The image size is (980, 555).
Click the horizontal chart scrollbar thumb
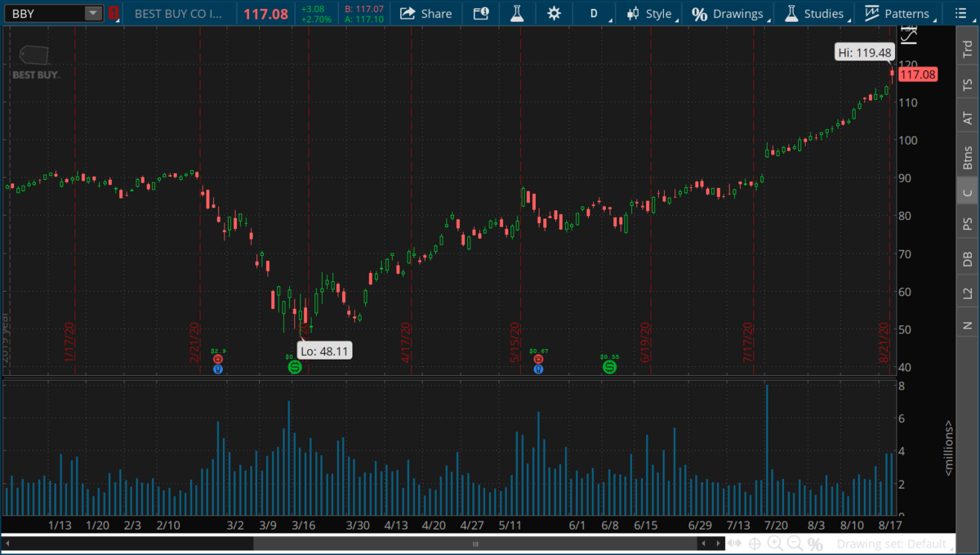click(x=475, y=544)
